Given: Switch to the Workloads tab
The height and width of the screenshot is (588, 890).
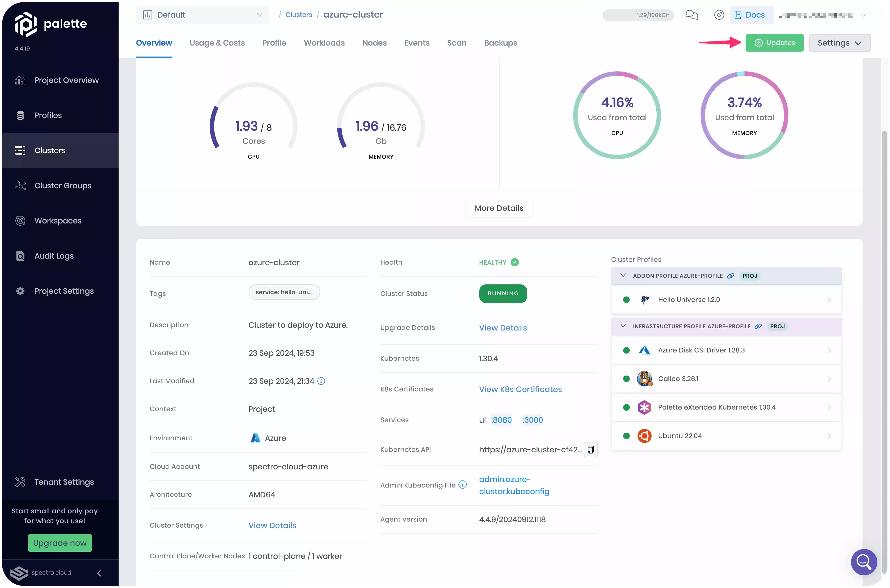Looking at the screenshot, I should click(324, 43).
